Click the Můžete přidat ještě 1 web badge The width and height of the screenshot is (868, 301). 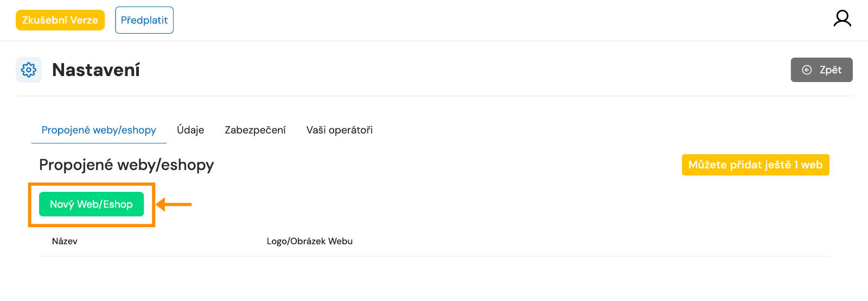point(755,165)
